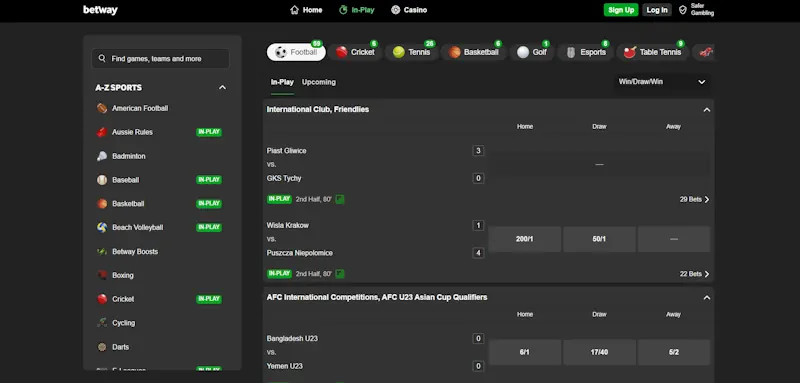Image resolution: width=800 pixels, height=383 pixels.
Task: Click Piast Gliwice team name
Action: [287, 151]
